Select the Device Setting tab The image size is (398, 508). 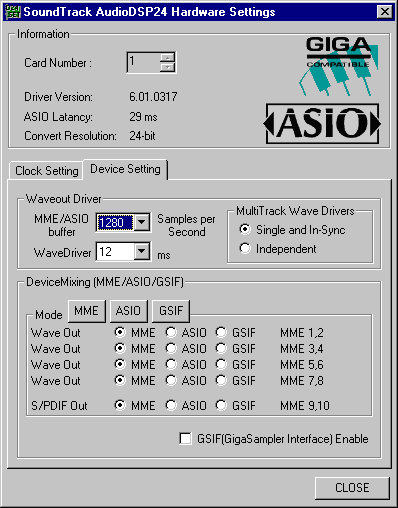click(x=125, y=169)
